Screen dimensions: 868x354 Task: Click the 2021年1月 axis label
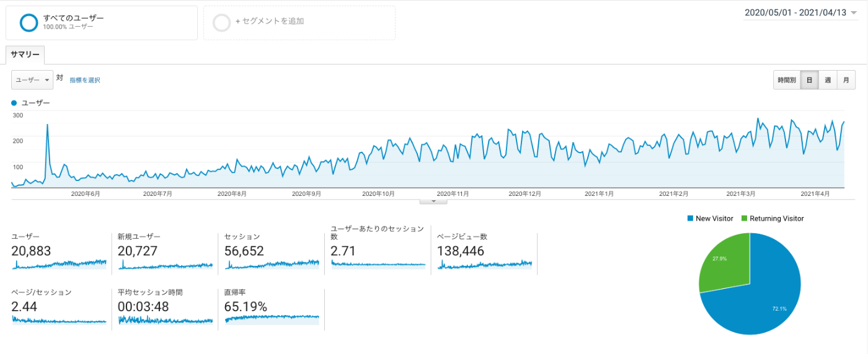pyautogui.click(x=599, y=193)
